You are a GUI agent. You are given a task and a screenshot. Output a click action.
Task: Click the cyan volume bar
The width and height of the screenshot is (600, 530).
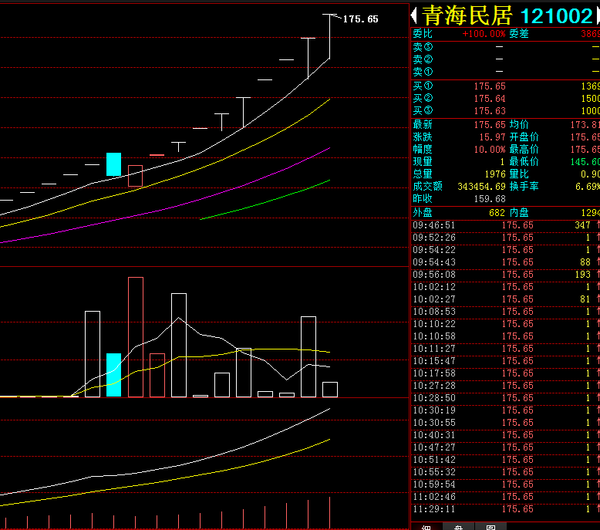click(x=114, y=374)
